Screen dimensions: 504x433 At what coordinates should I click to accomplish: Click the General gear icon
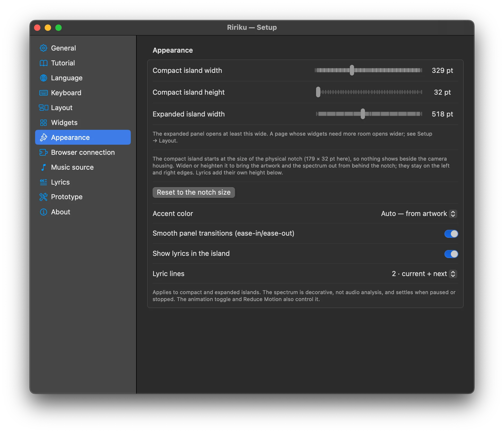pos(43,48)
